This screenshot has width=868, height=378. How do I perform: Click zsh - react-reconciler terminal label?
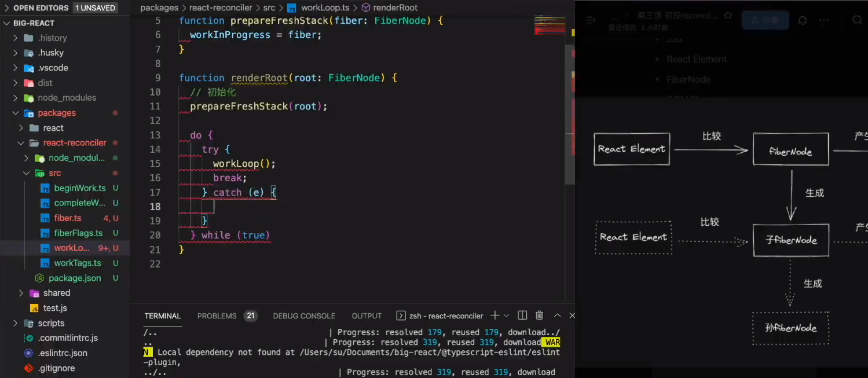446,316
